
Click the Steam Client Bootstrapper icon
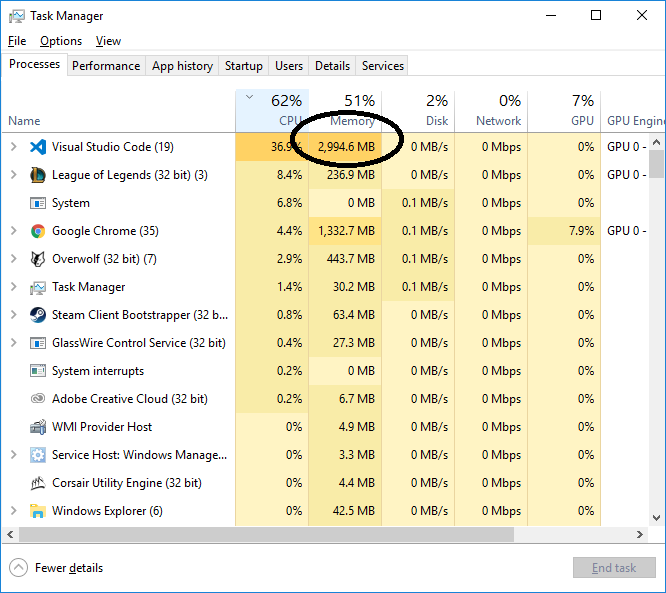point(38,315)
